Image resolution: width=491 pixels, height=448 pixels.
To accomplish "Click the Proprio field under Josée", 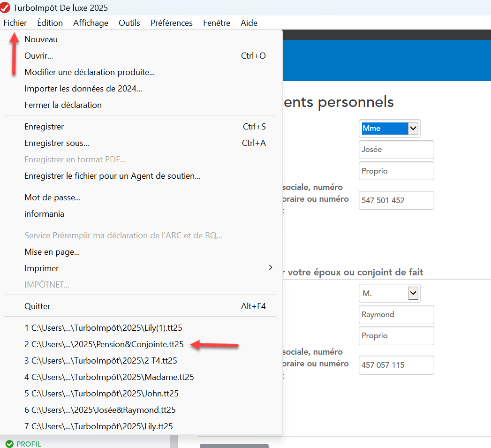I will coord(396,171).
